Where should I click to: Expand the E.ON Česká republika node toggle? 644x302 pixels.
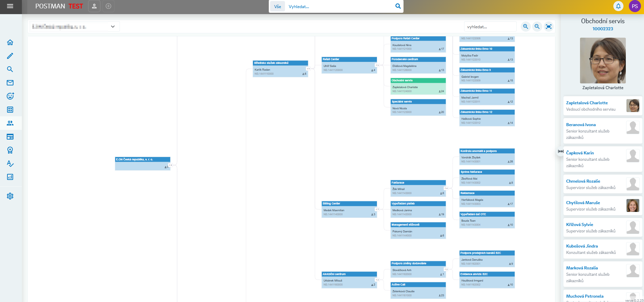coord(170,165)
